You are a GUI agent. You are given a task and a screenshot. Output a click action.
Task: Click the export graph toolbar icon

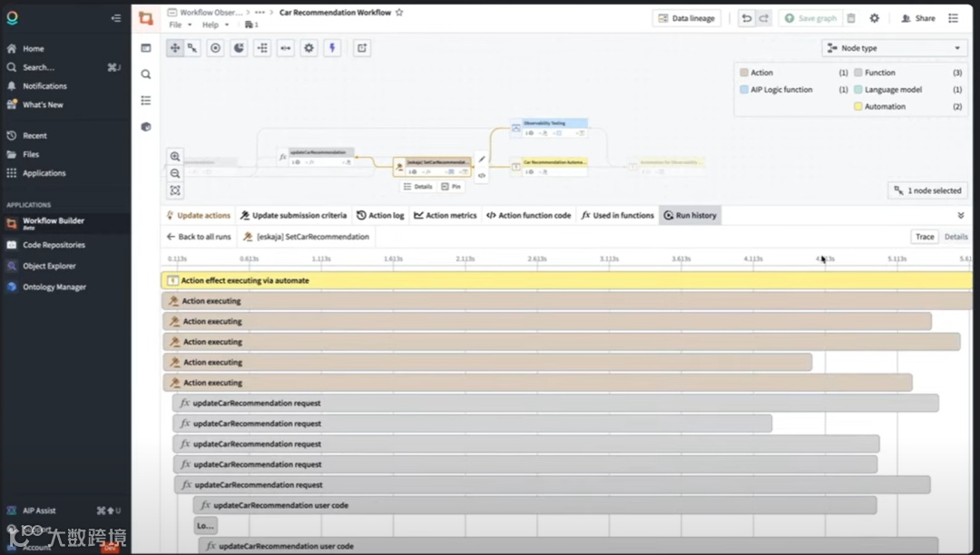tap(362, 48)
